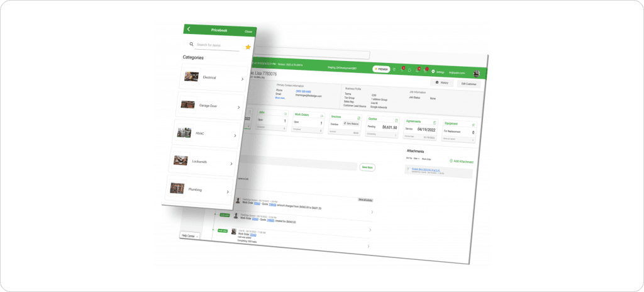Click the Quotes card icon

396,120
